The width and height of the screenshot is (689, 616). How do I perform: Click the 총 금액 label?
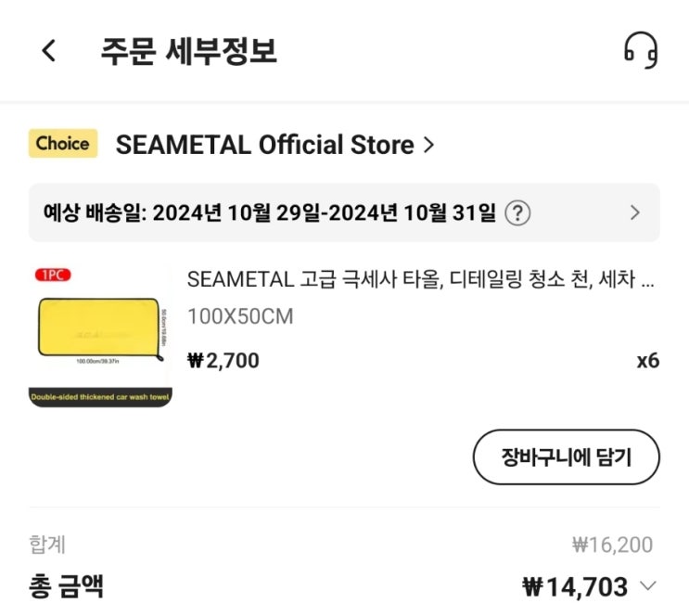pyautogui.click(x=67, y=586)
